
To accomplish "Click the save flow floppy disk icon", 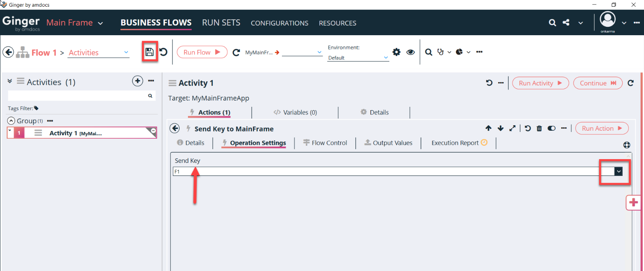I will [149, 52].
